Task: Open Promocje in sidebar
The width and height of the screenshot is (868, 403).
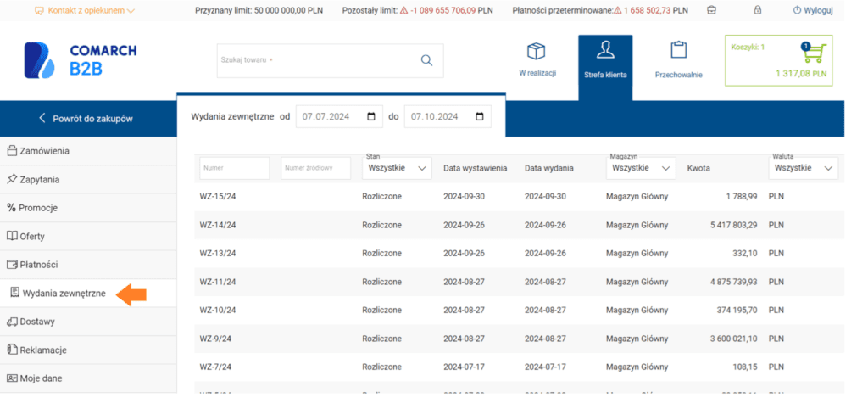Action: point(88,208)
